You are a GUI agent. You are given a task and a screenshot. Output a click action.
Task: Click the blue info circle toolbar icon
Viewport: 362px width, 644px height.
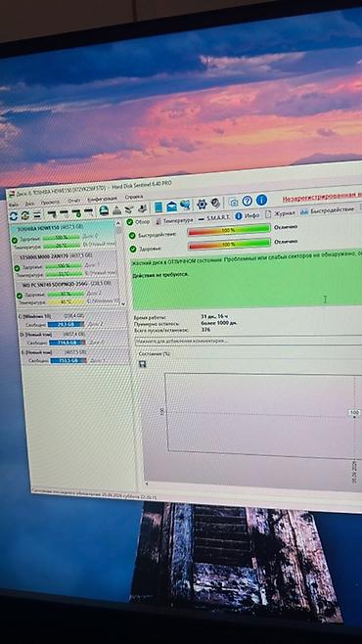click(261, 200)
